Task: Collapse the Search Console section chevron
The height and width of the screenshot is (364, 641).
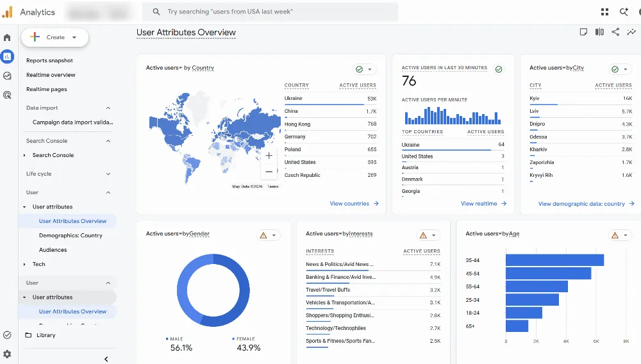Action: [x=108, y=141]
